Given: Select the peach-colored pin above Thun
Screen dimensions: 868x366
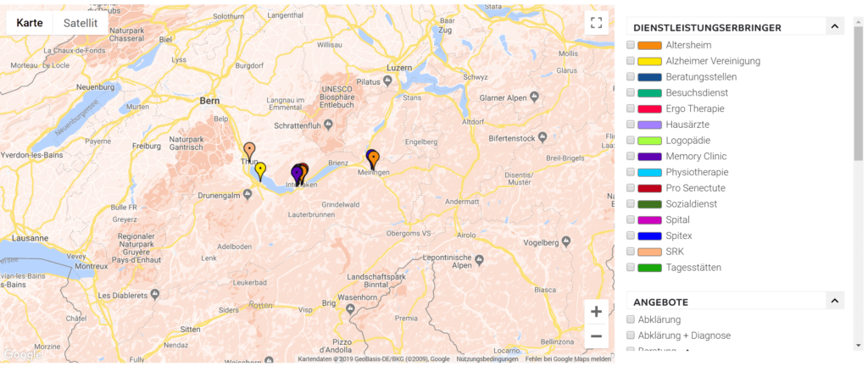Looking at the screenshot, I should pyautogui.click(x=250, y=152).
